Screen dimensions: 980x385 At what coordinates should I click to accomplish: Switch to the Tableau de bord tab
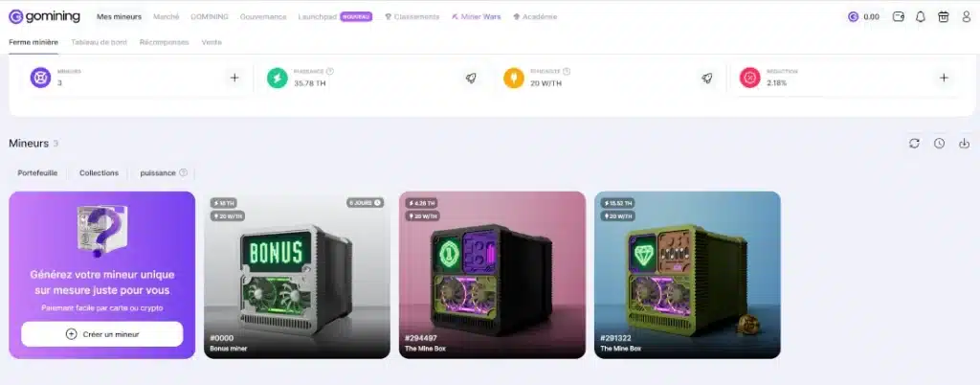coord(99,42)
